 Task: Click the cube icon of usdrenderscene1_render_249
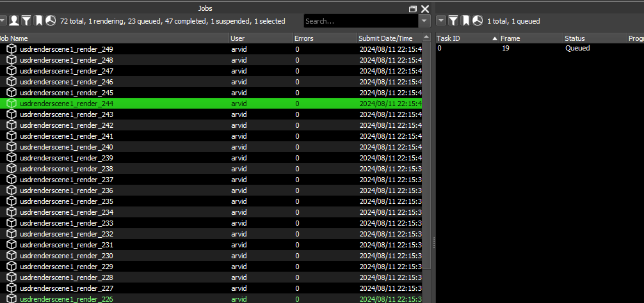click(x=12, y=49)
